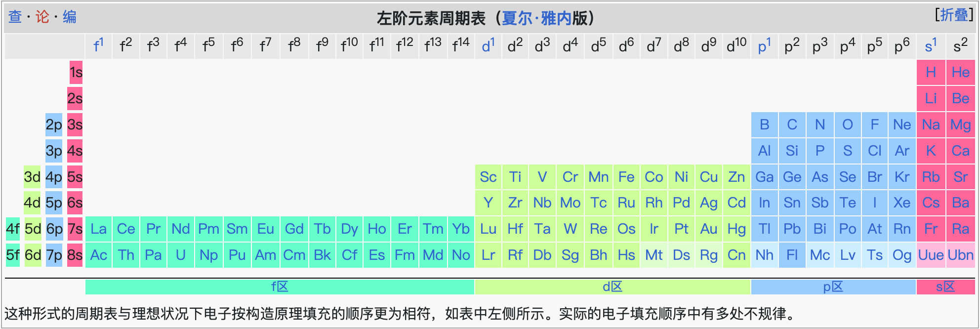Open the 夏尔·雅内 link in the title

[x=536, y=18]
